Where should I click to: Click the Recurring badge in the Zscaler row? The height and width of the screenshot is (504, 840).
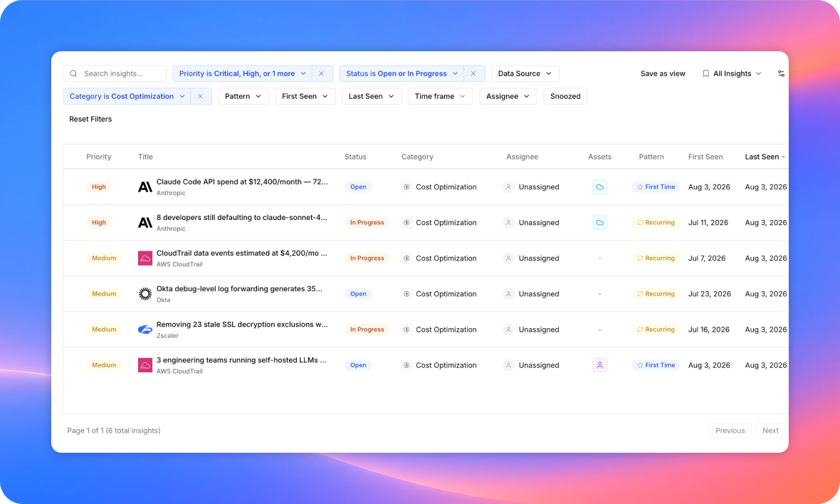tap(656, 330)
